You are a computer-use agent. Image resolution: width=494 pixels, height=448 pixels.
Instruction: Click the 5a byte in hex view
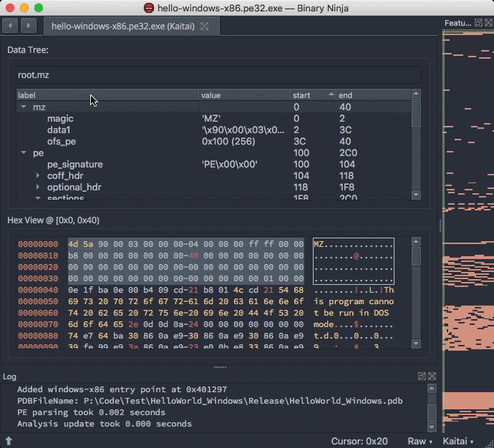(x=88, y=244)
